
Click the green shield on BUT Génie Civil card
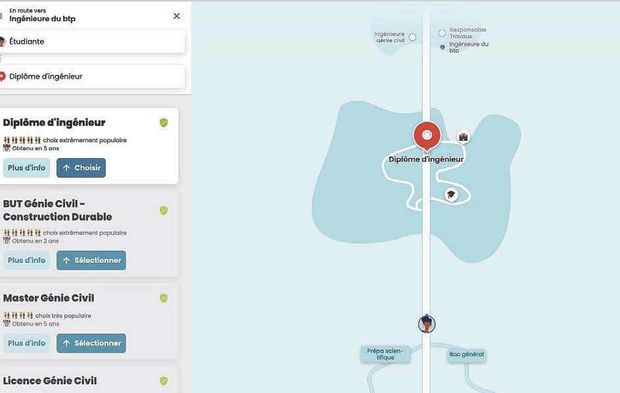click(164, 210)
